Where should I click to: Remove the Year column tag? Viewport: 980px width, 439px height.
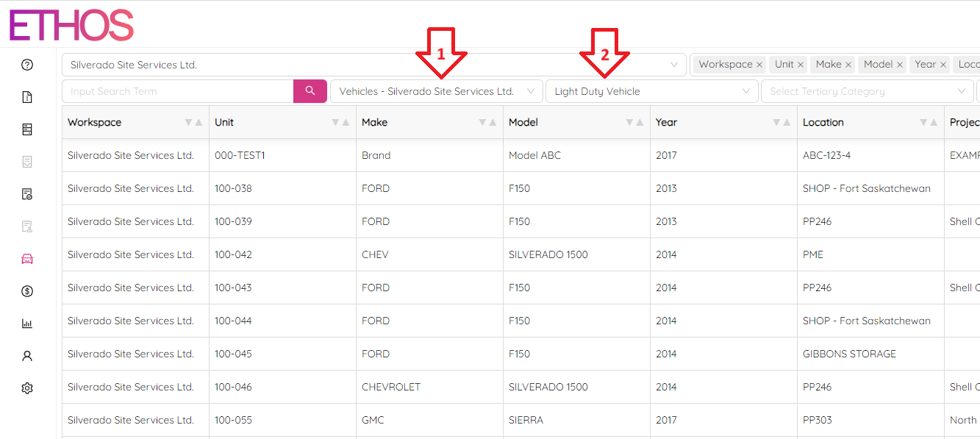pyautogui.click(x=943, y=65)
